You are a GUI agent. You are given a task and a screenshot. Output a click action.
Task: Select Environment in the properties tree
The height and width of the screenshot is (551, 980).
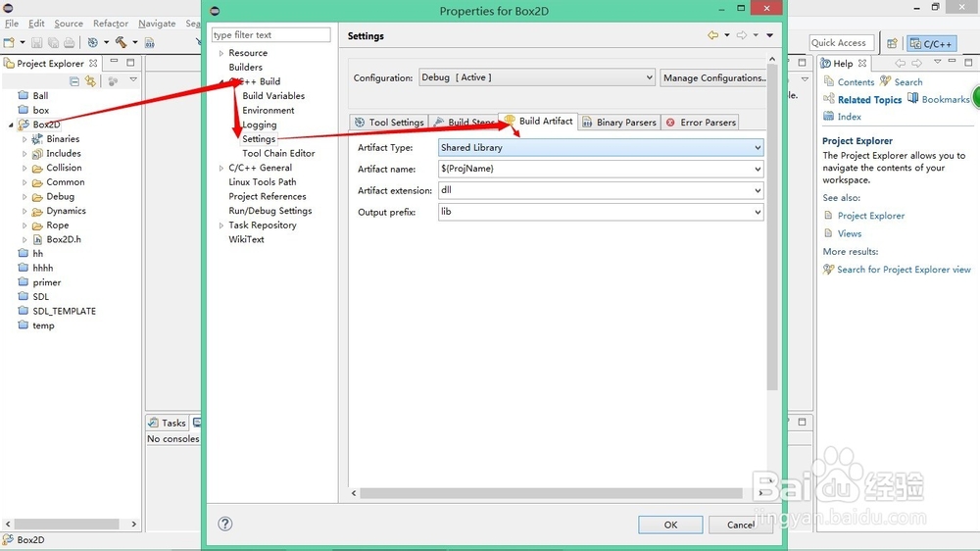coord(269,110)
